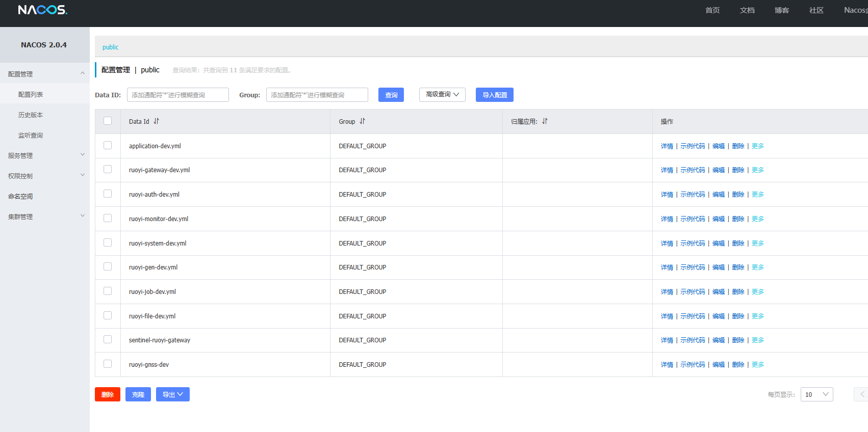
Task: Sort by Group column
Action: point(363,121)
